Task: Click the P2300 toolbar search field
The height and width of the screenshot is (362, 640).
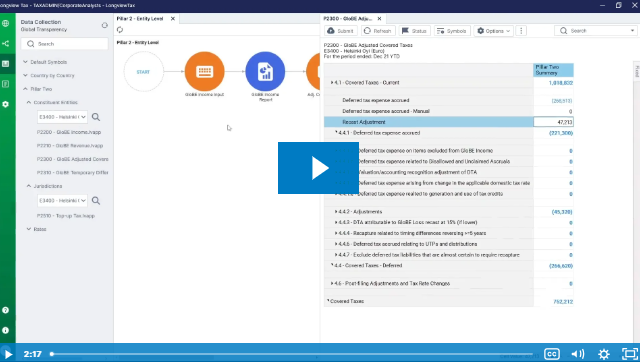Action: pyautogui.click(x=596, y=31)
